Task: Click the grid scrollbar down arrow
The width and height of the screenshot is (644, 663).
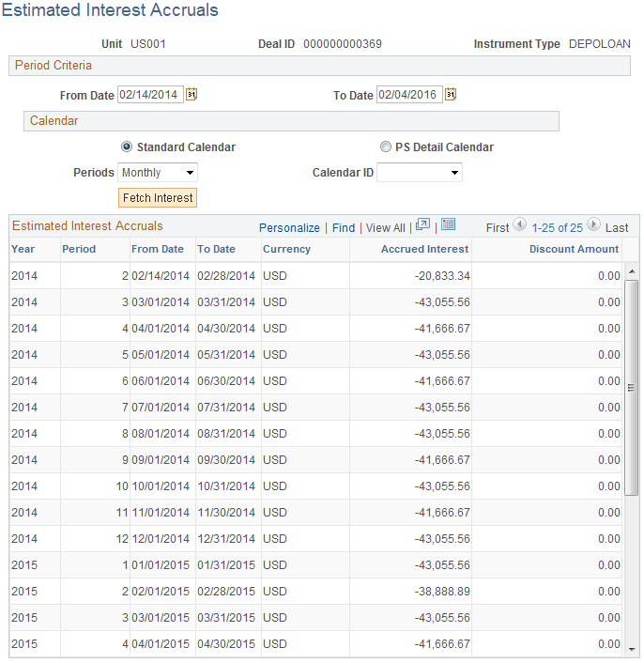Action: tap(632, 649)
